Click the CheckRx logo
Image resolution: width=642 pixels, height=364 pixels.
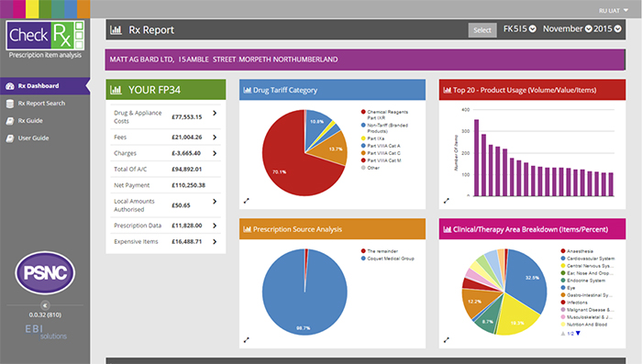point(45,35)
